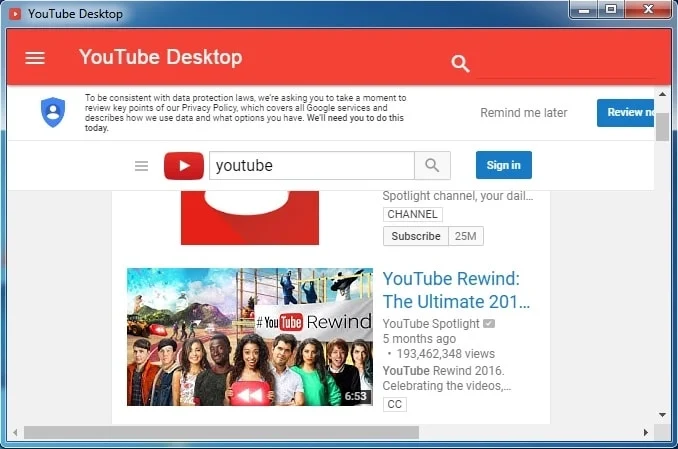Click the 25M subscriber count
This screenshot has height=449, width=678.
point(466,236)
